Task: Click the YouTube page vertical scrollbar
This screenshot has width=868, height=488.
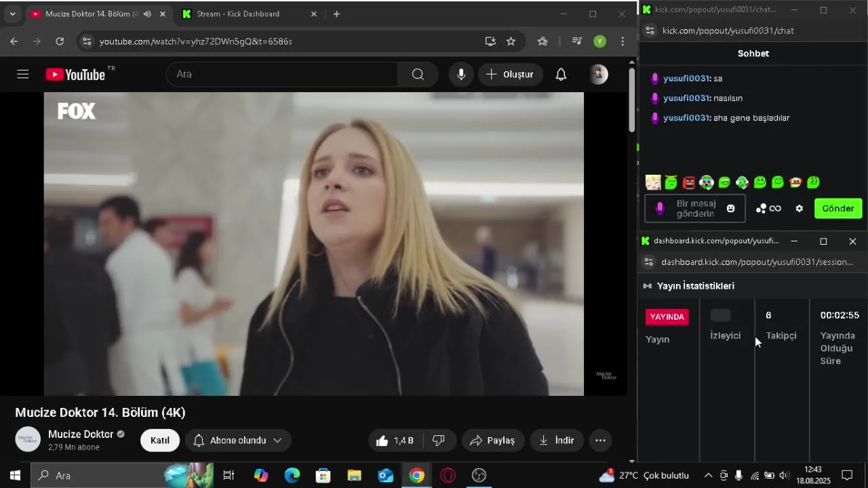Action: [x=632, y=100]
